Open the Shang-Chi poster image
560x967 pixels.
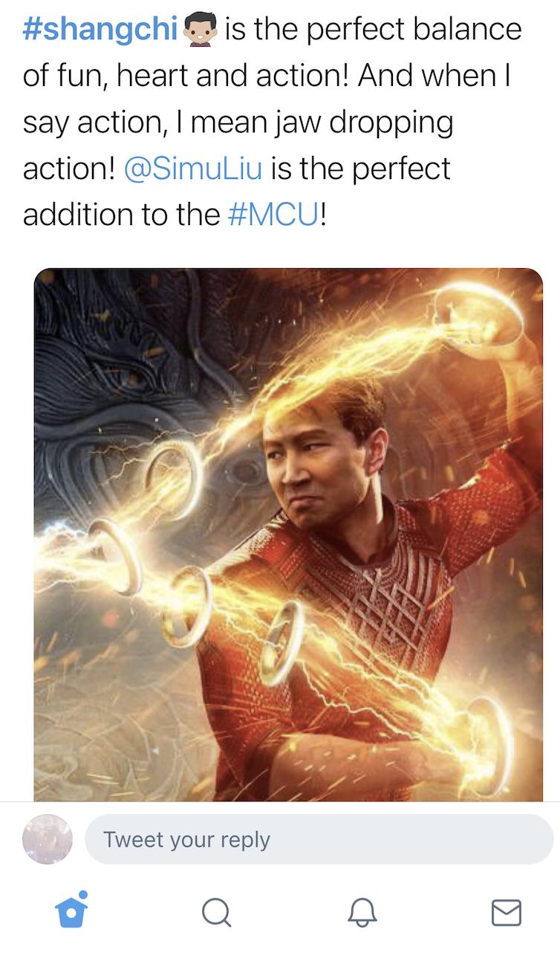[x=288, y=535]
